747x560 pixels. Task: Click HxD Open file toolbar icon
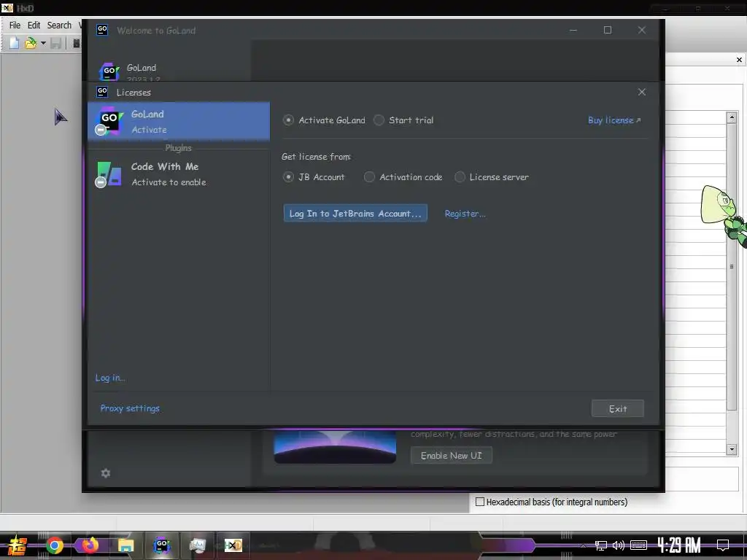click(31, 43)
